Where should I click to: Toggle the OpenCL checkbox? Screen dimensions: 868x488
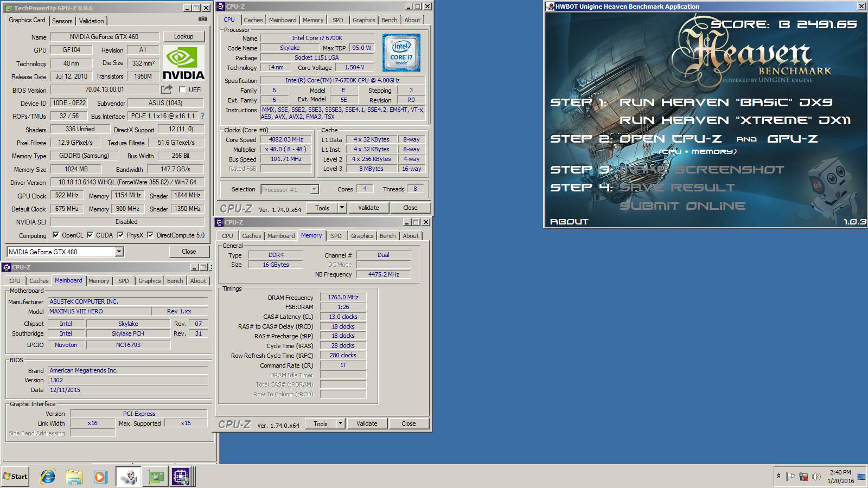coord(56,235)
